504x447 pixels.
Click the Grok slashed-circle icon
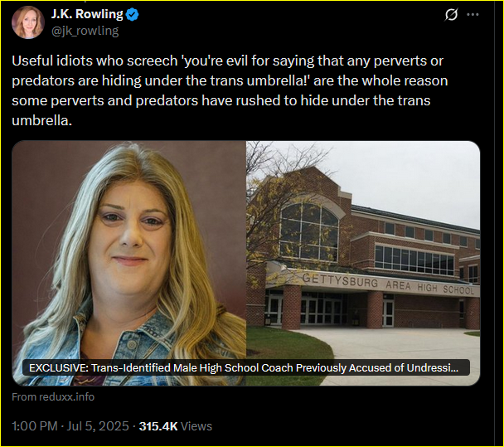[x=451, y=14]
